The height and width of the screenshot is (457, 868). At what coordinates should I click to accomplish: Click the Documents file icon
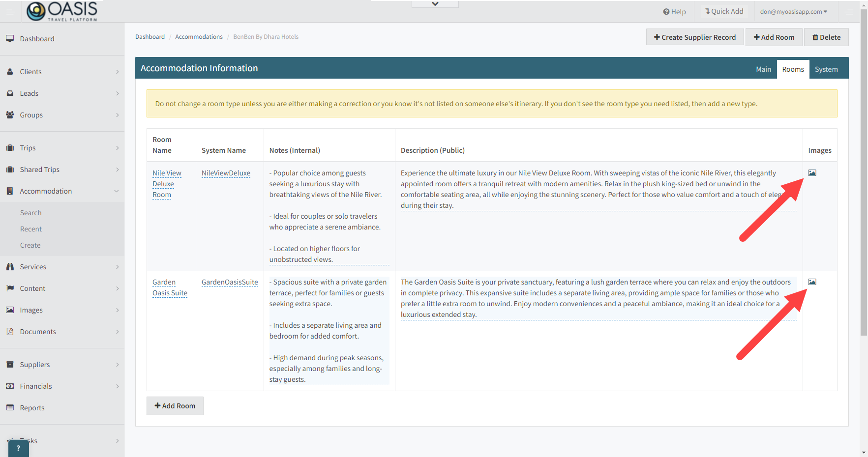10,331
